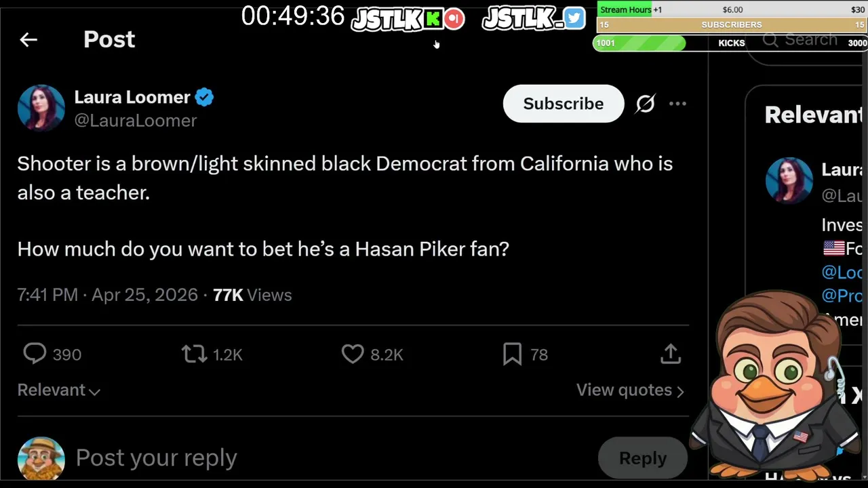Click the 77K Views count
This screenshot has width=868, height=488.
click(x=252, y=295)
